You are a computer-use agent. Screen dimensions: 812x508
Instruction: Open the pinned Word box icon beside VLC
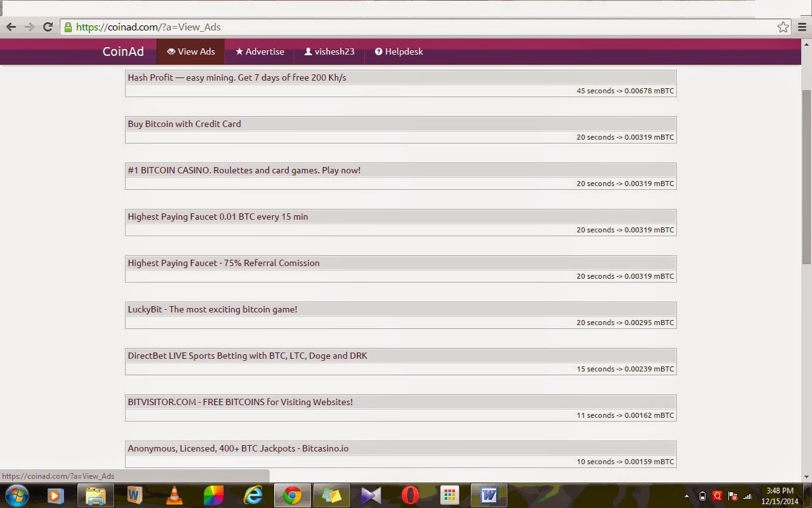134,495
